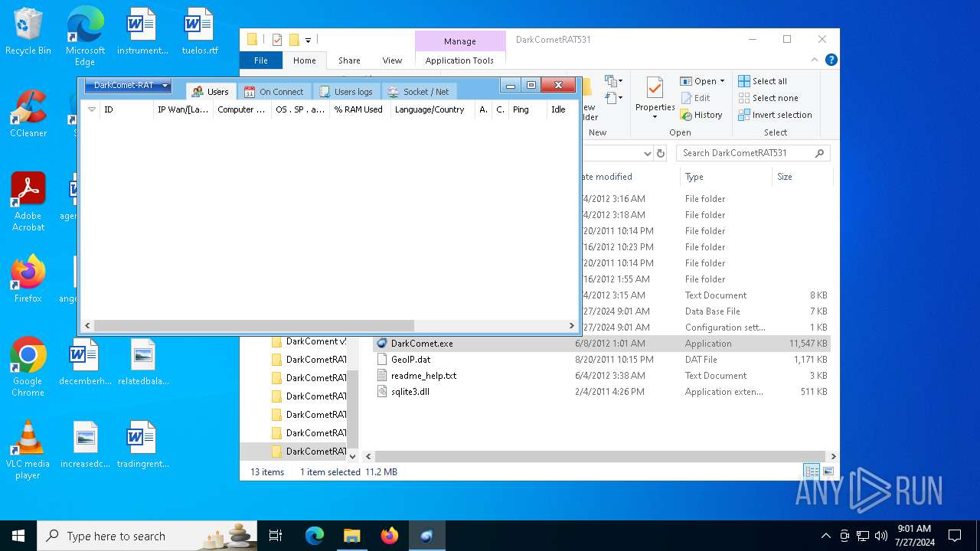
Task: Sort by % RAM Used column header
Action: click(x=358, y=109)
